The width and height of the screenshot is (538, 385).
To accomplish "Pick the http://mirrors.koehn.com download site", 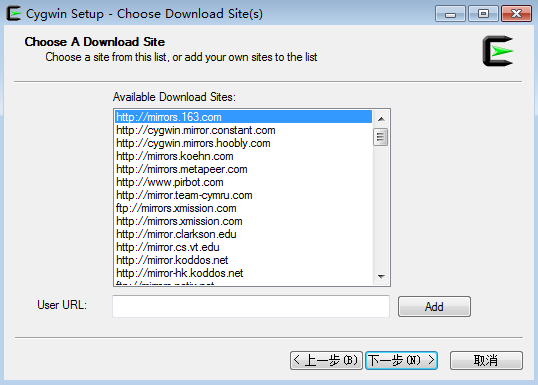I will click(244, 156).
